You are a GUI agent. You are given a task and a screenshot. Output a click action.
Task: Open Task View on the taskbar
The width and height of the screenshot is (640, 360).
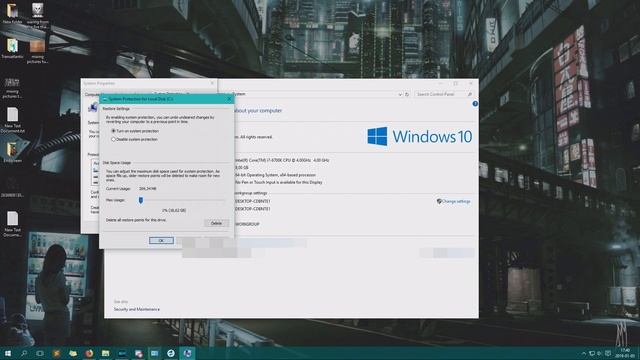point(40,353)
